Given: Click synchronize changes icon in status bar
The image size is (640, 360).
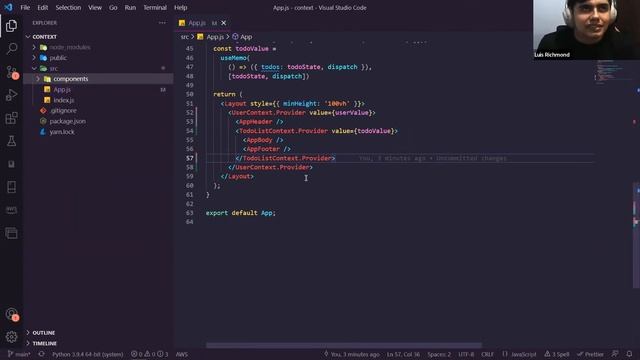Looking at the screenshot, I should coord(41,354).
